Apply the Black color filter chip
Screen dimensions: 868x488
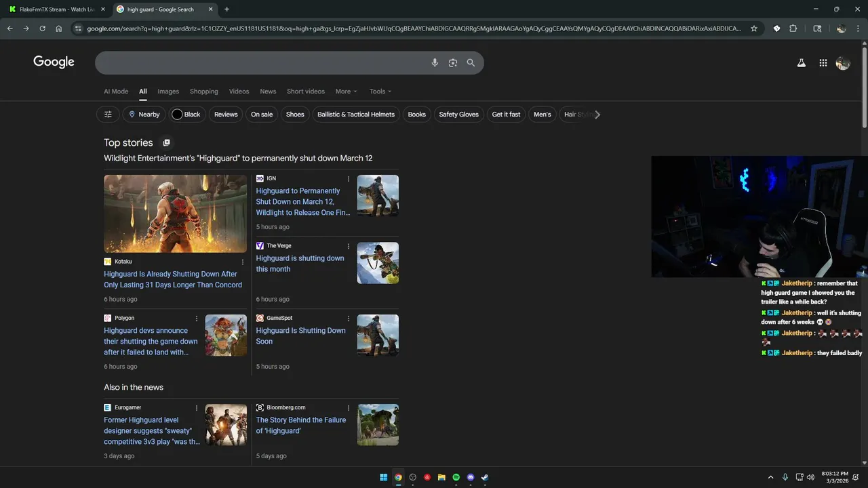187,115
